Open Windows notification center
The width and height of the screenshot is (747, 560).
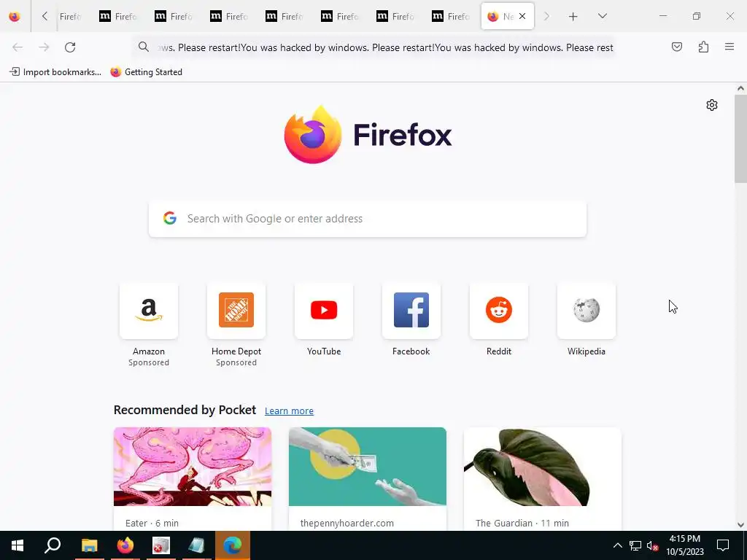pyautogui.click(x=723, y=545)
